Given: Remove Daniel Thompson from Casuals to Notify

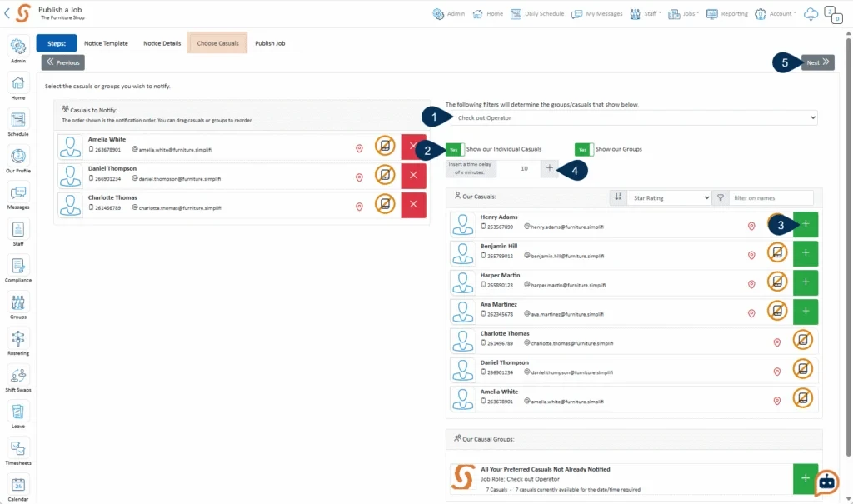Looking at the screenshot, I should (x=413, y=175).
